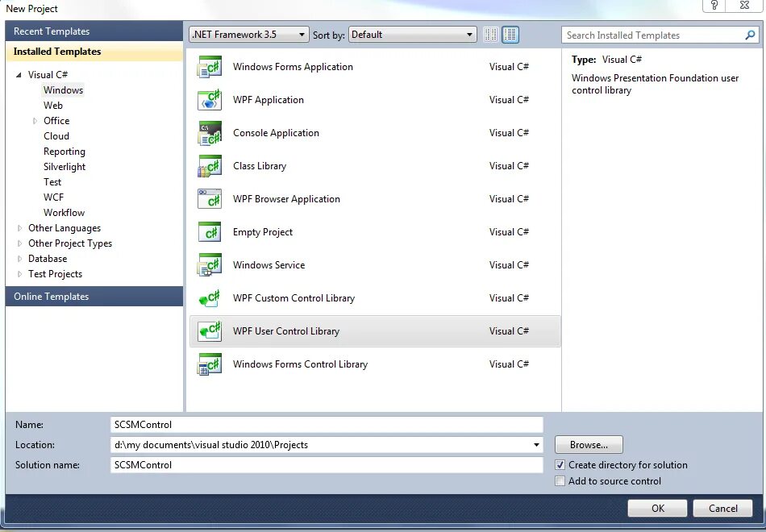Select Windows Forms Control Library template name
The height and width of the screenshot is (532, 766).
click(300, 364)
